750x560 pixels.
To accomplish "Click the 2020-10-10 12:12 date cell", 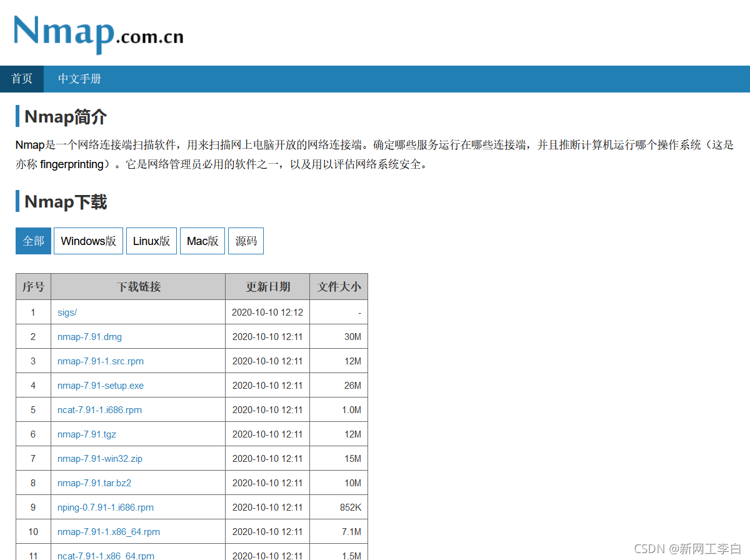I will [x=267, y=312].
